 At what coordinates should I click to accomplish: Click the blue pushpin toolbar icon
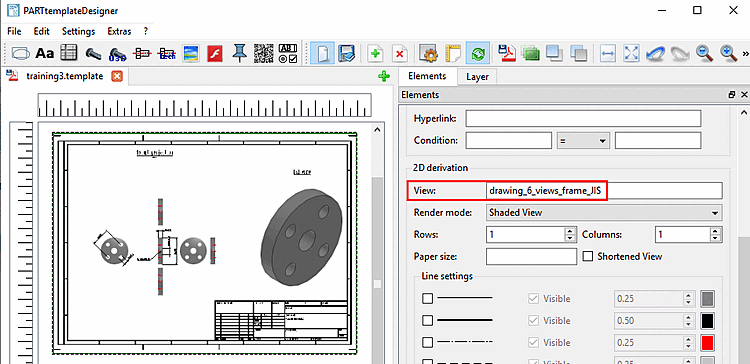click(239, 53)
